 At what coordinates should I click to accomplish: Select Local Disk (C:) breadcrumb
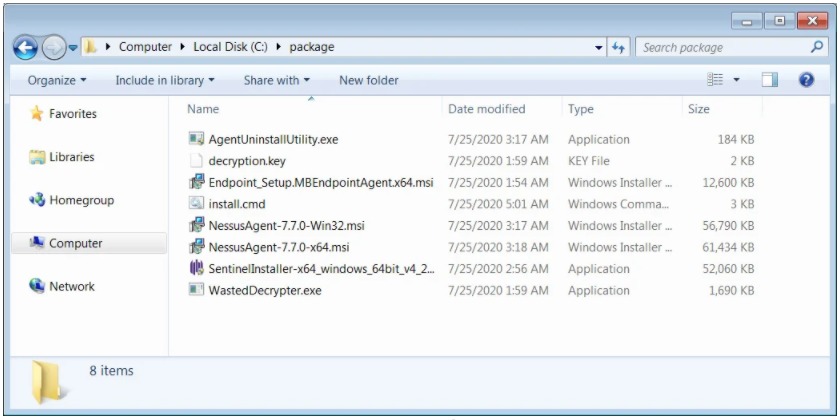click(x=231, y=47)
